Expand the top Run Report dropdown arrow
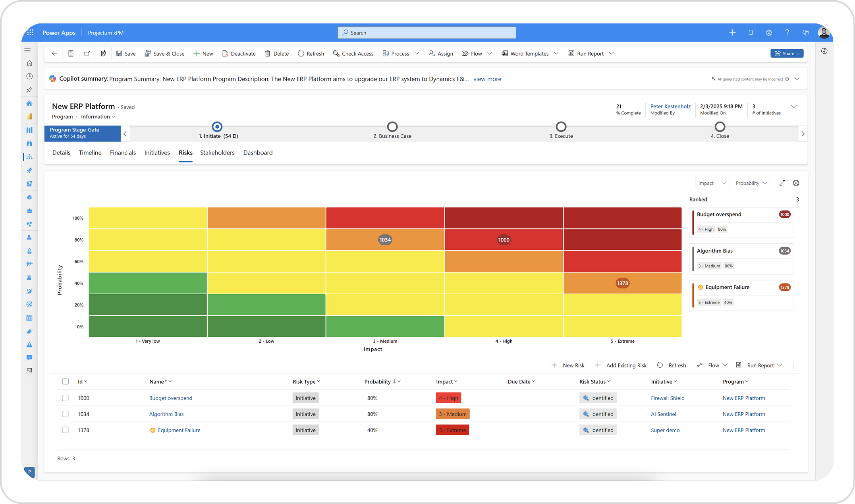855x504 pixels. [x=611, y=53]
